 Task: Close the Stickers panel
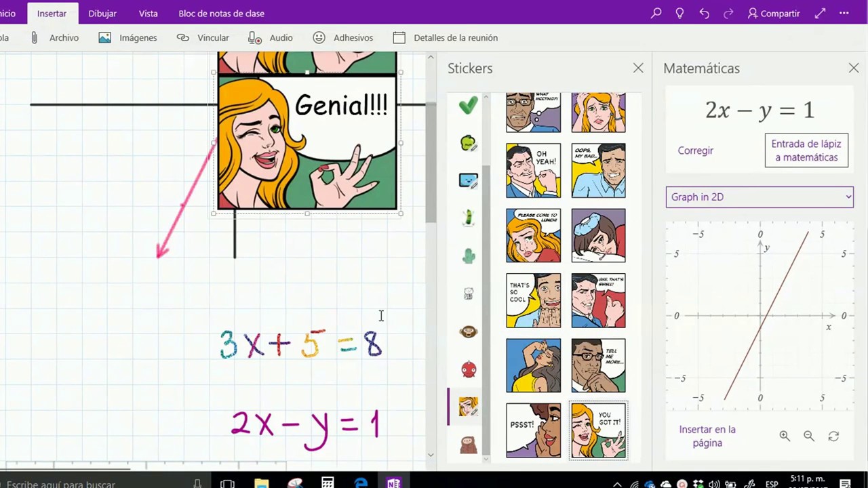pos(638,68)
